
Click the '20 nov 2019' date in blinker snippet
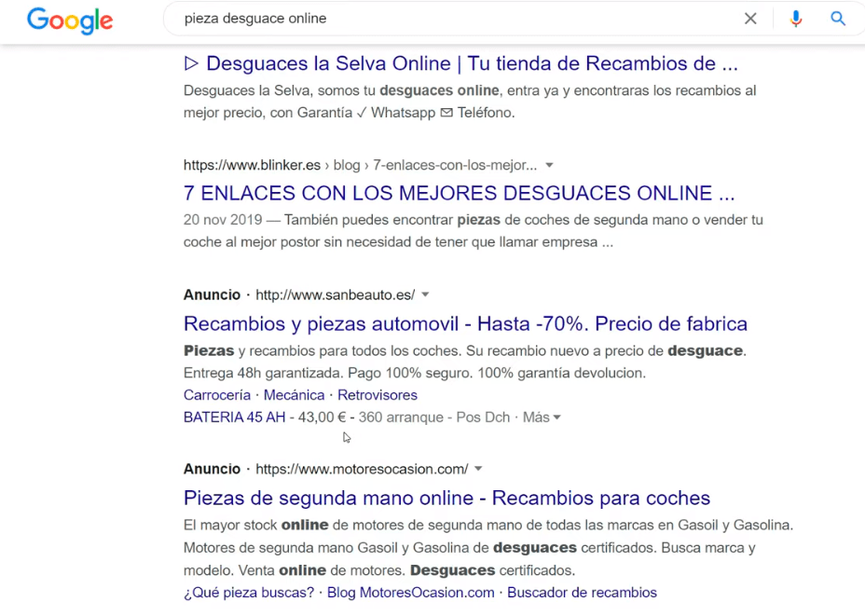(223, 220)
